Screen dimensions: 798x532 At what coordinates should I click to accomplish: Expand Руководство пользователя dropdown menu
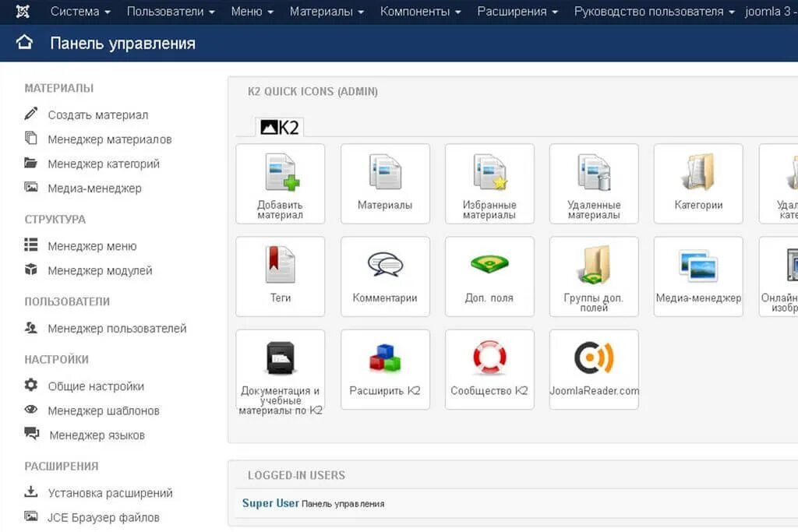click(654, 11)
